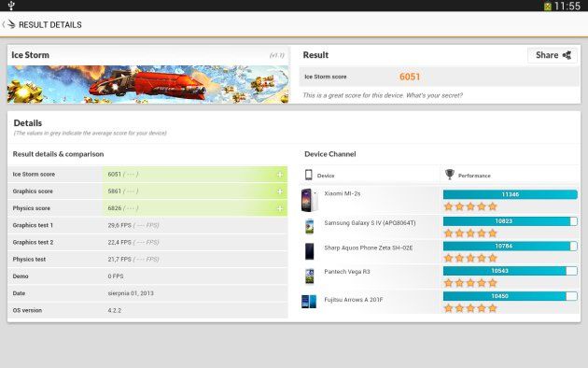Click the battery icon in status bar

(x=548, y=6)
